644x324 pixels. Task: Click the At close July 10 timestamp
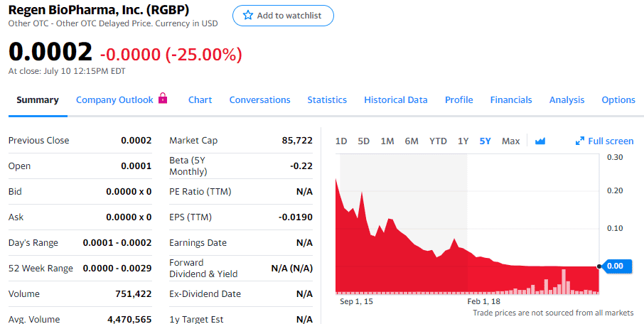pos(67,71)
